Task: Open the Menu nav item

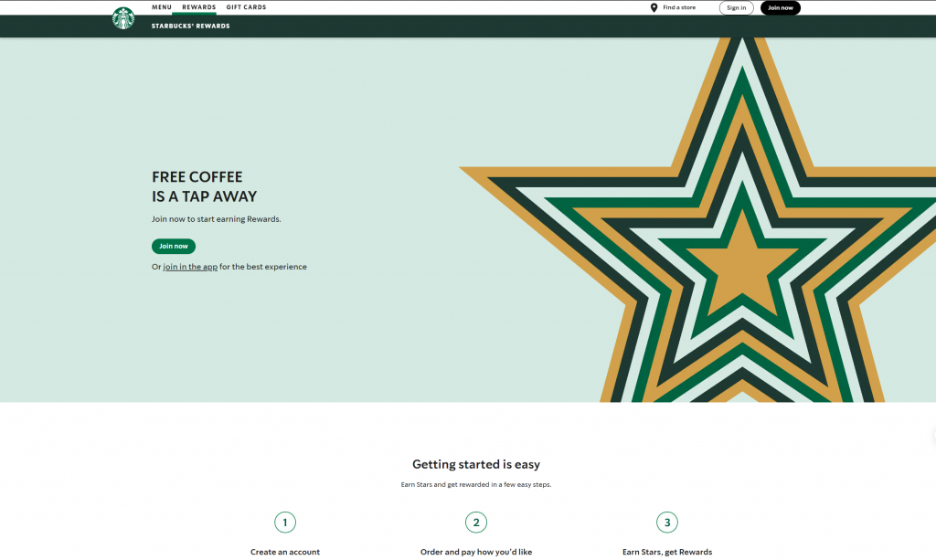Action: [x=161, y=7]
